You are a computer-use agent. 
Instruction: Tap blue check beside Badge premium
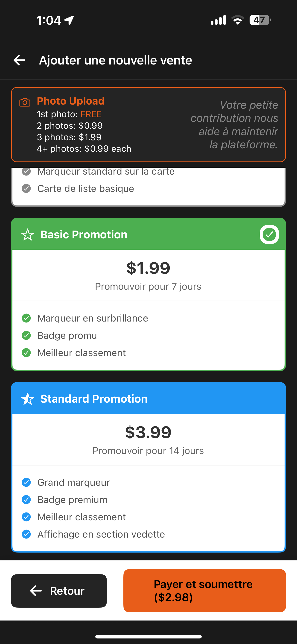pos(26,500)
